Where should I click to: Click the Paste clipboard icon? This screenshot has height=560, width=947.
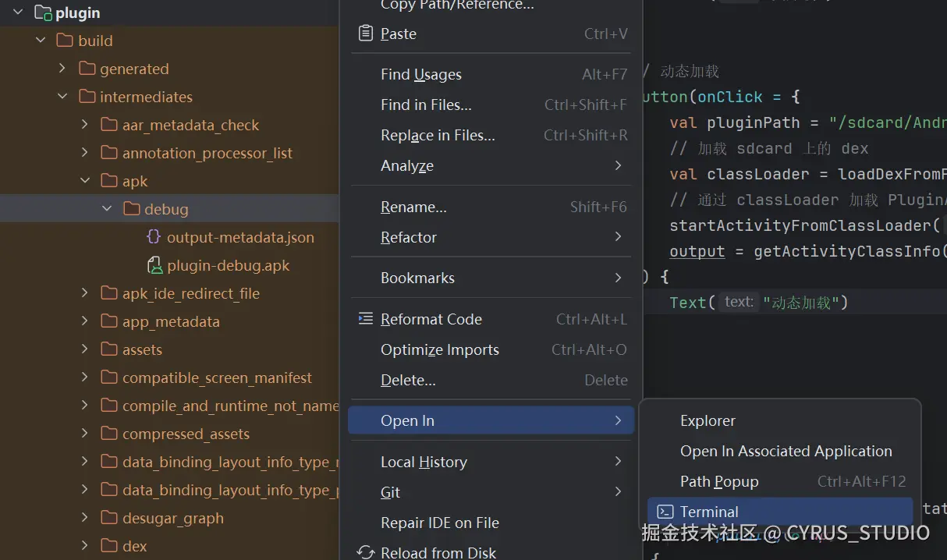(365, 34)
